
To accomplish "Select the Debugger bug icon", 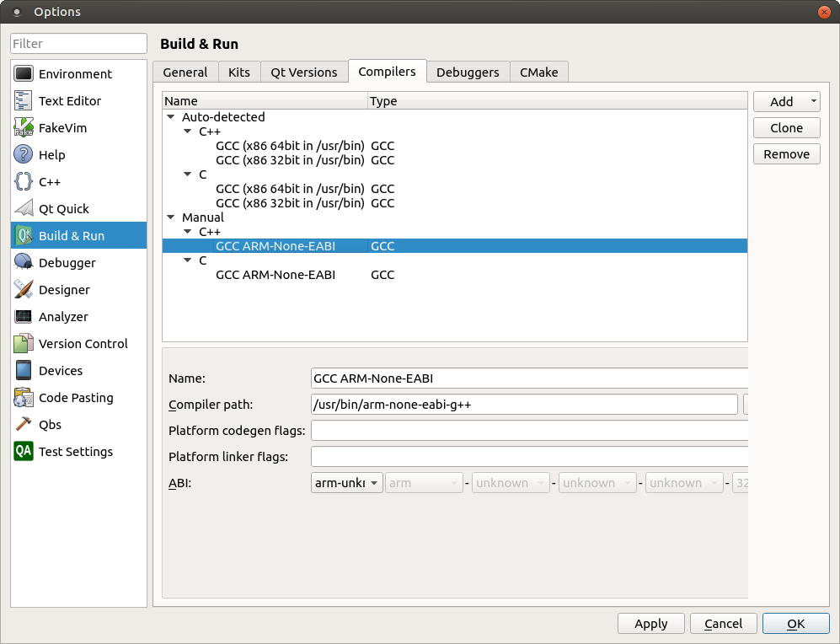I will pyautogui.click(x=24, y=263).
